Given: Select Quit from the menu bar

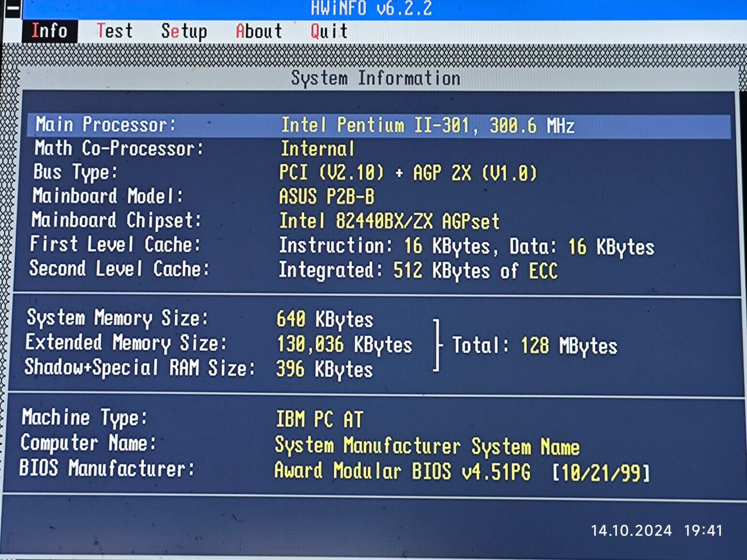Looking at the screenshot, I should coord(329,31).
